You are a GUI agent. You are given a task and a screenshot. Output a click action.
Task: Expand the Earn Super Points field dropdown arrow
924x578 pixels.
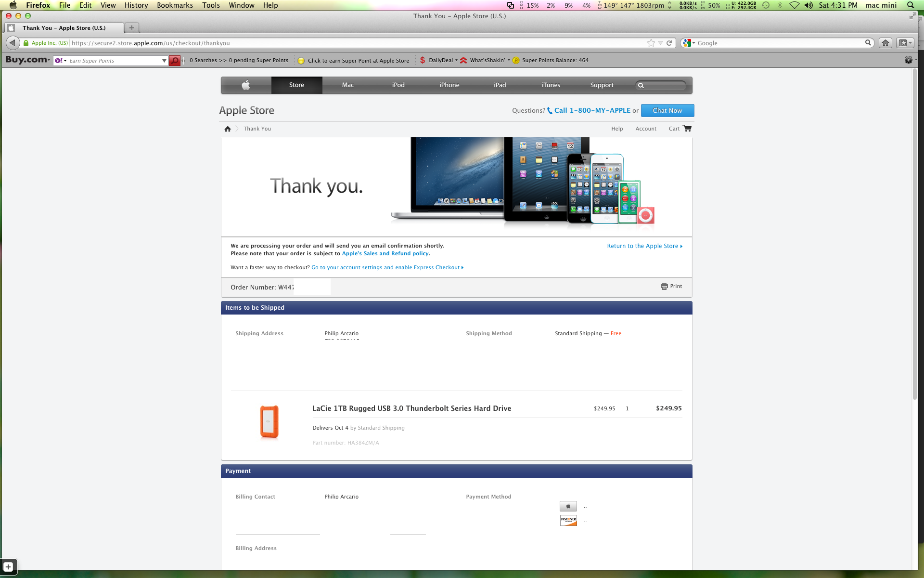click(164, 61)
